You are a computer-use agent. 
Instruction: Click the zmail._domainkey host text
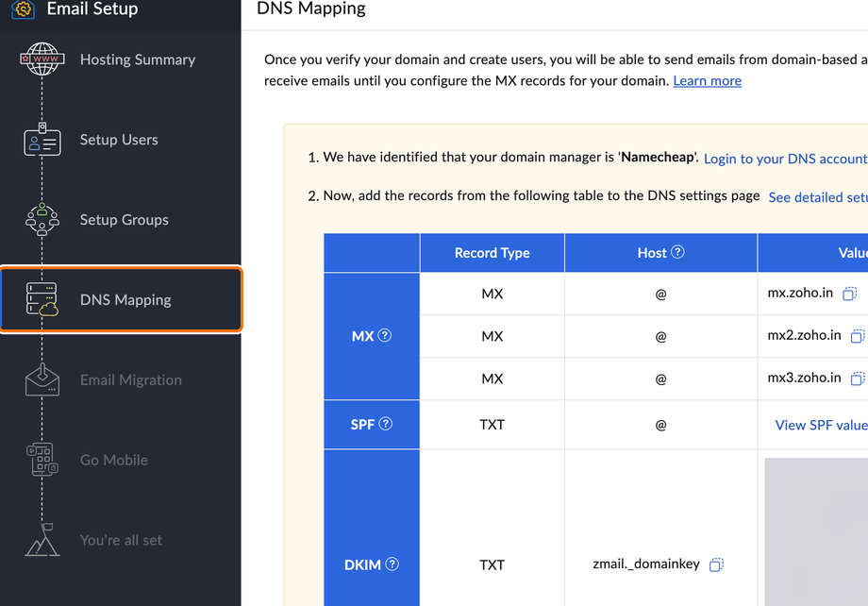[x=646, y=564]
